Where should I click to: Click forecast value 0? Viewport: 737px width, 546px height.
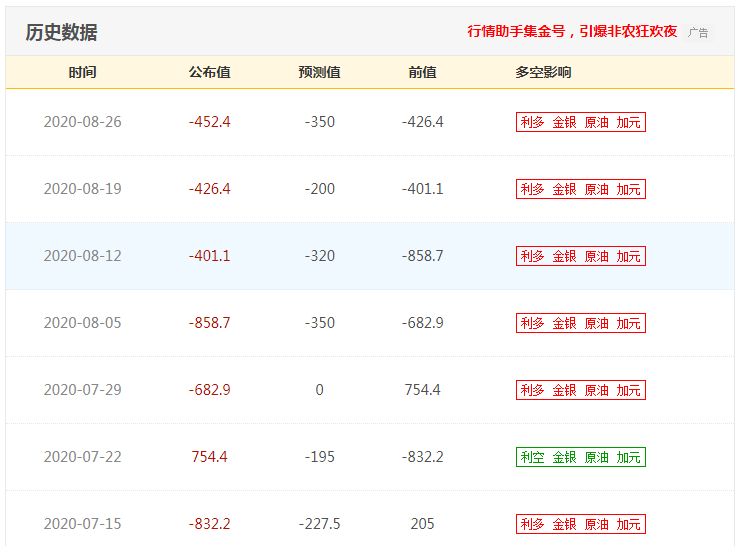pyautogui.click(x=319, y=390)
